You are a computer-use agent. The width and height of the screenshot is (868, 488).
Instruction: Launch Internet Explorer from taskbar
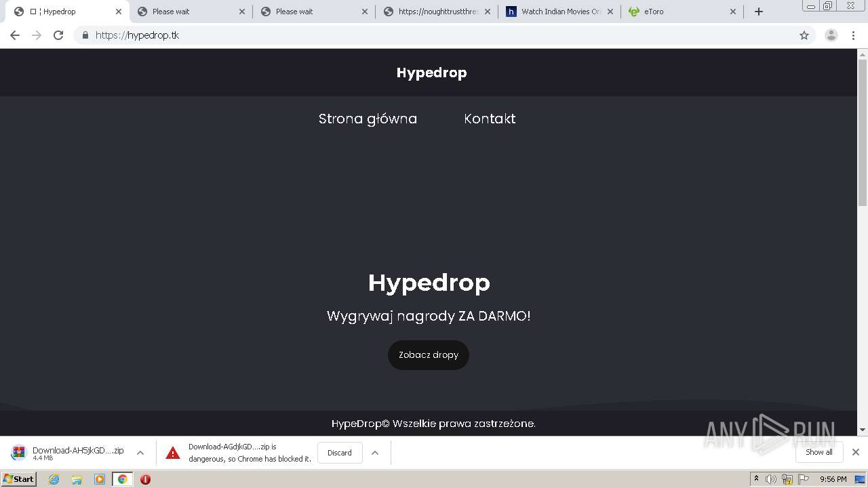point(54,479)
